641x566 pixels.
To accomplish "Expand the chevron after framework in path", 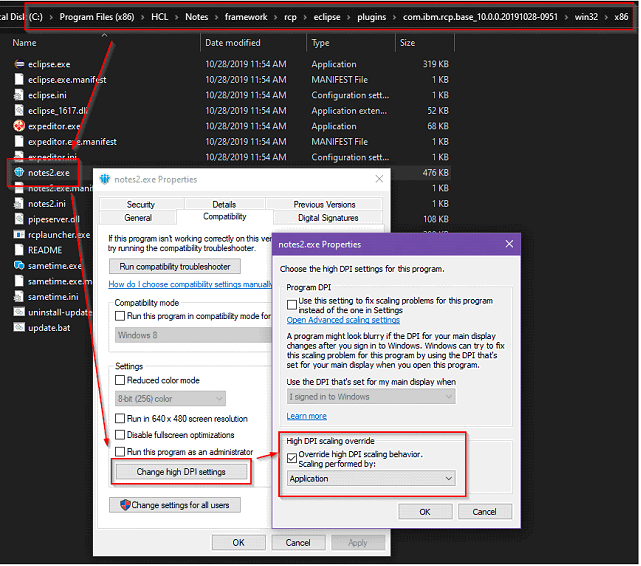I will tap(276, 17).
